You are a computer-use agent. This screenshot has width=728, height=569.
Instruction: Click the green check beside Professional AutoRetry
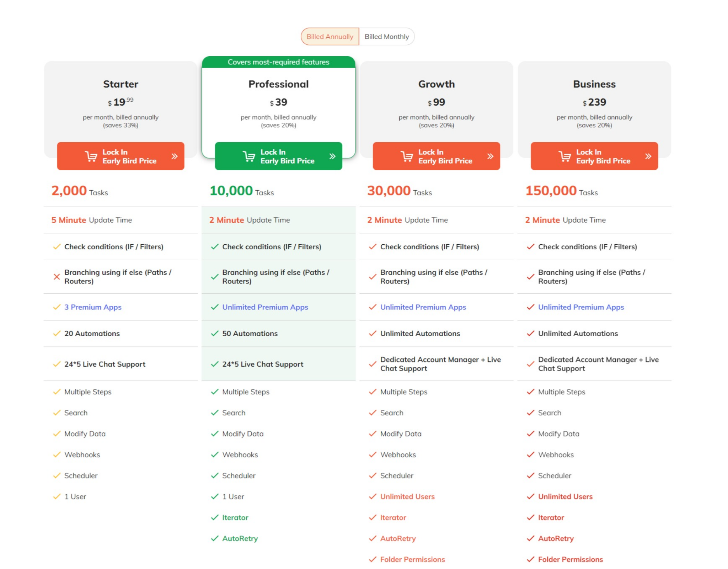214,538
